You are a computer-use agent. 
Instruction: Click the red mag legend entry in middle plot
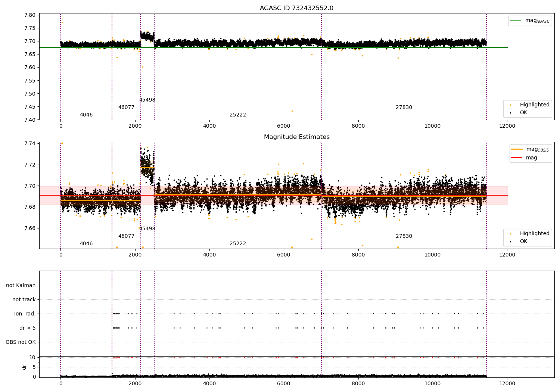point(524,158)
